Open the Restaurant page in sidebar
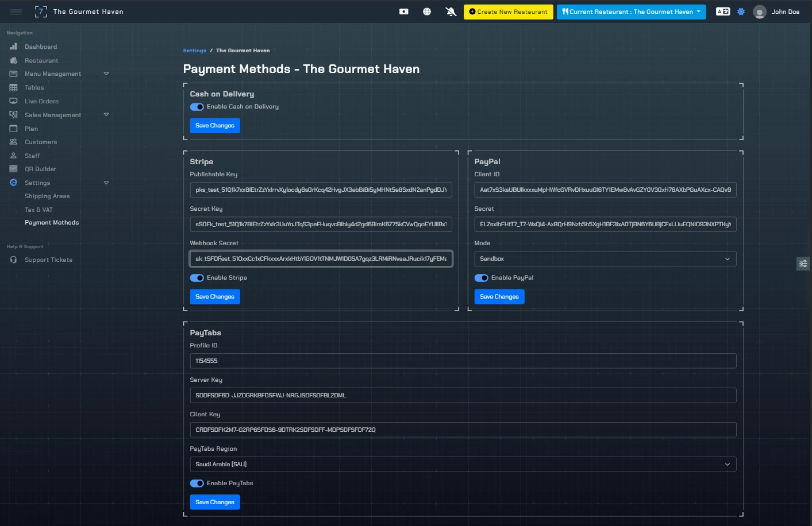Screen dimensions: 812x526 [41, 60]
